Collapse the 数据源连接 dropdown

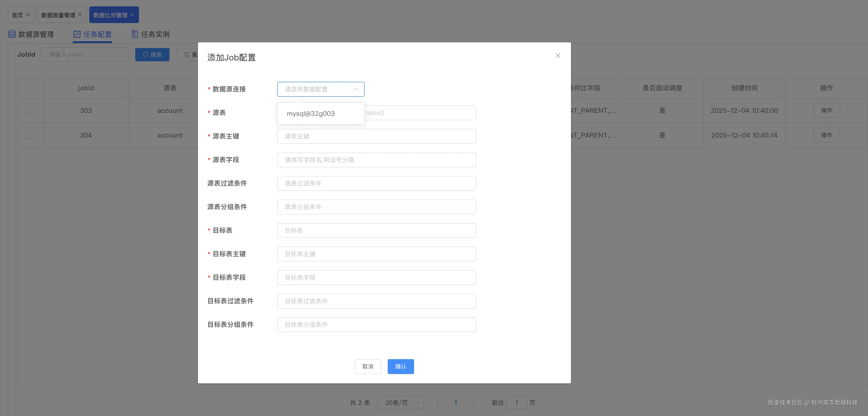click(356, 89)
